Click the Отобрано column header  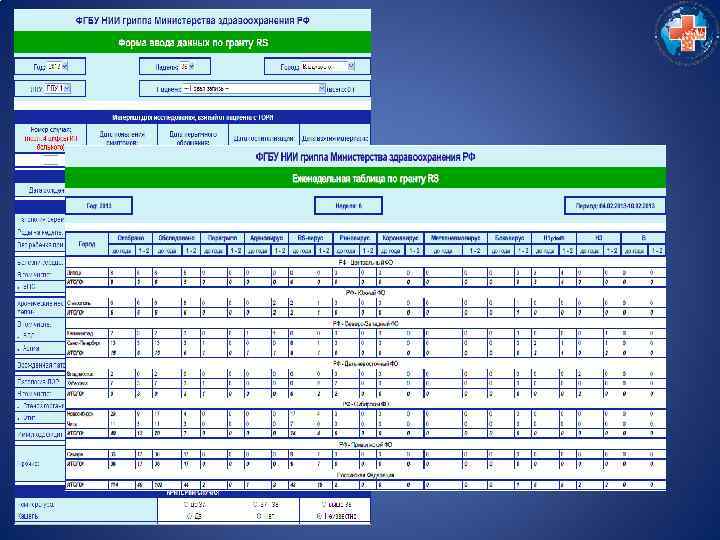(x=130, y=238)
